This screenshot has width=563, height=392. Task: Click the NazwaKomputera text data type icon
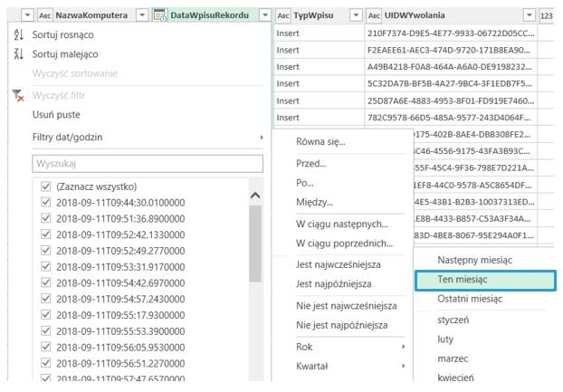tap(44, 15)
